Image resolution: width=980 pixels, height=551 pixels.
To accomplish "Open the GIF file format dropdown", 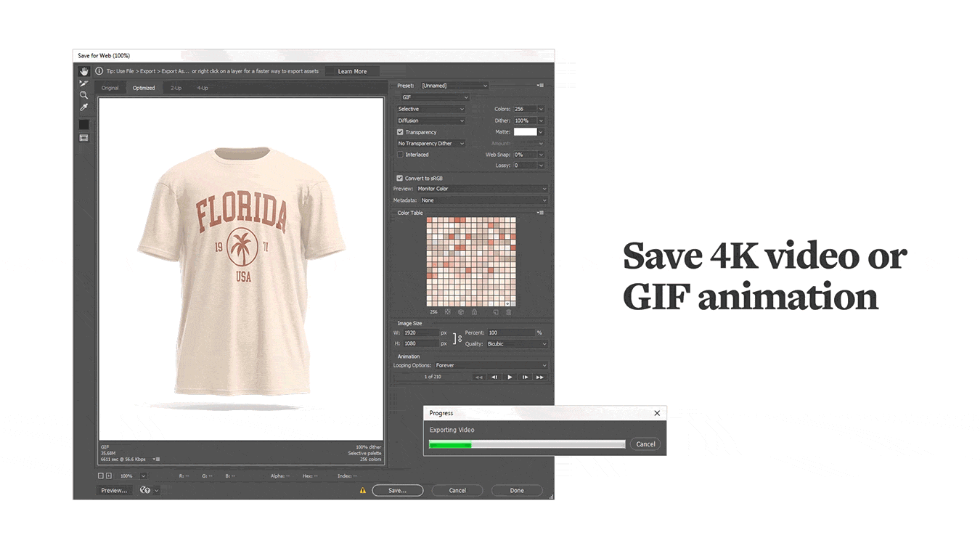I will 436,97.
